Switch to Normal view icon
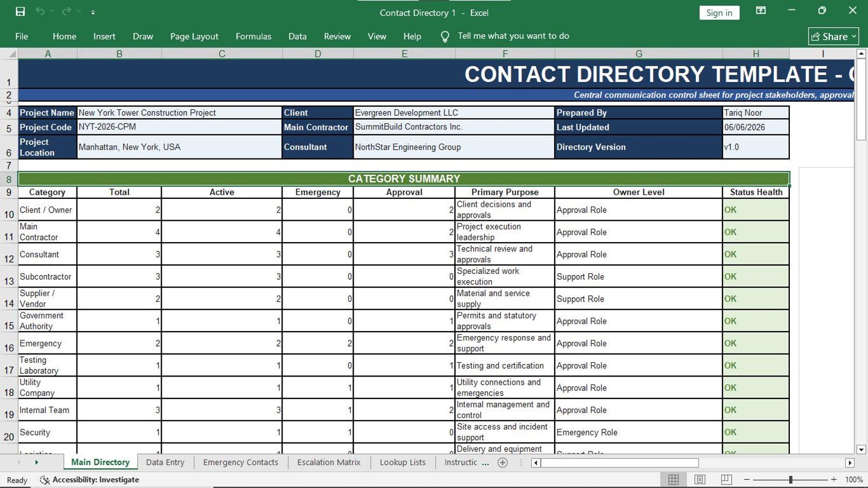868x488 pixels. coord(673,480)
